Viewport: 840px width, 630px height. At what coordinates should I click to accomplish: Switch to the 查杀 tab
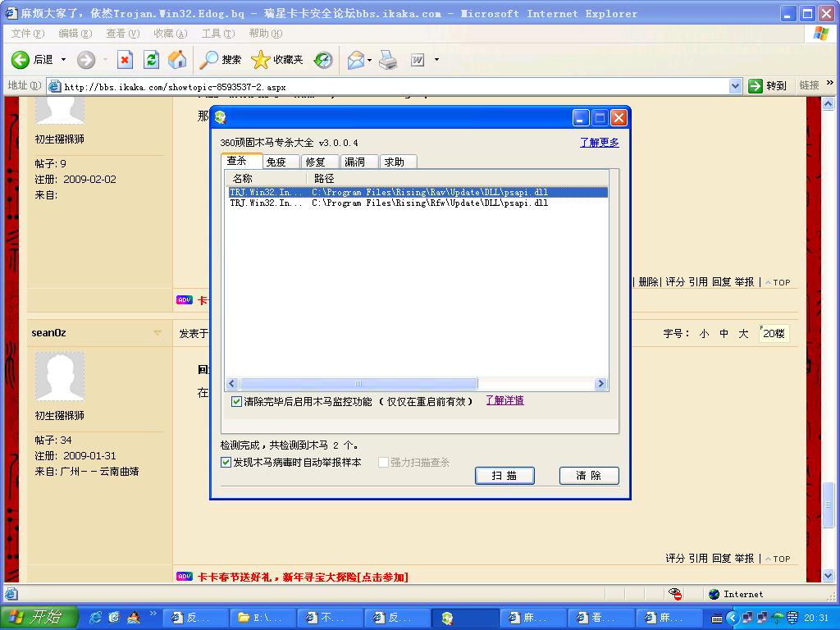(242, 161)
